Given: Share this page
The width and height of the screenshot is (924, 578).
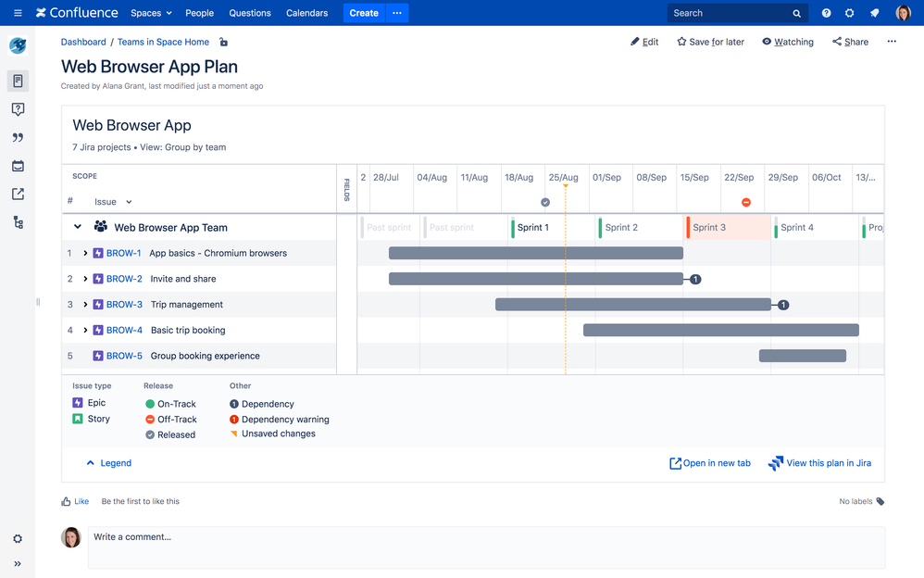Looking at the screenshot, I should 850,42.
